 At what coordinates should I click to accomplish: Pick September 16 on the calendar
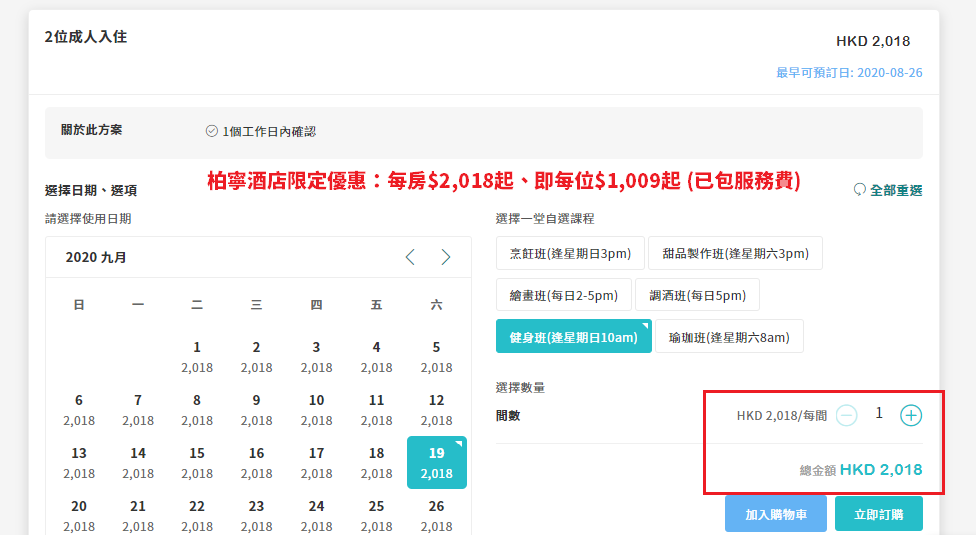click(x=256, y=462)
